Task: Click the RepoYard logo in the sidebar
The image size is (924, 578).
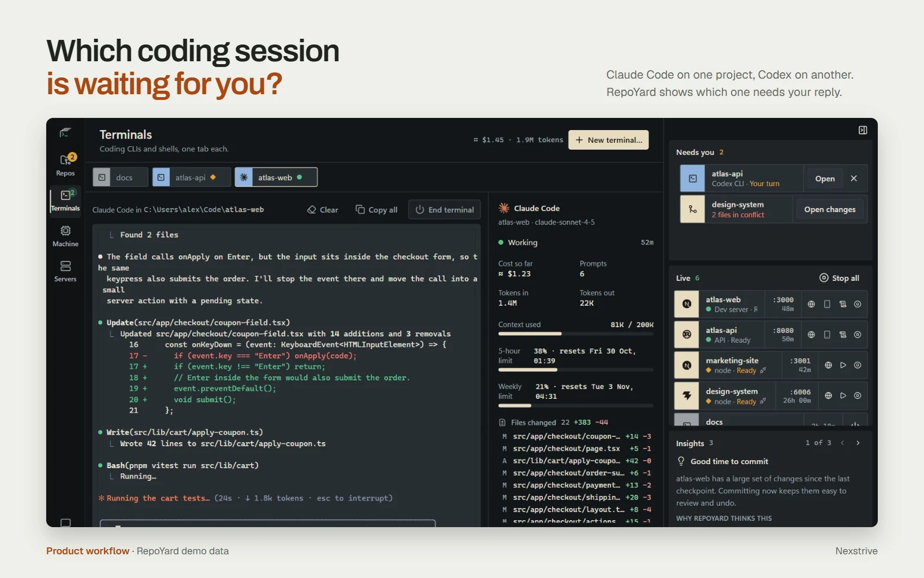Action: [x=65, y=133]
